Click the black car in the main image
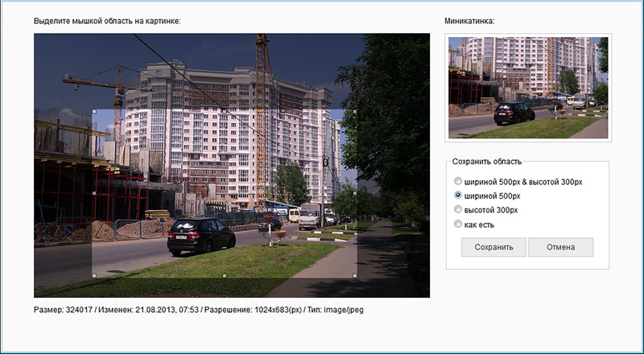Image resolution: width=644 pixels, height=354 pixels. click(x=200, y=236)
